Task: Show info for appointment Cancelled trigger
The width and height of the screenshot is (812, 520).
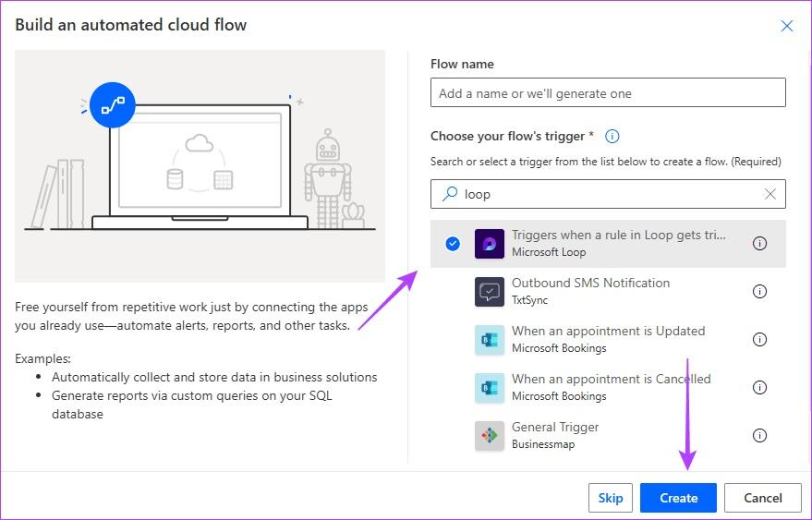Action: [x=759, y=388]
